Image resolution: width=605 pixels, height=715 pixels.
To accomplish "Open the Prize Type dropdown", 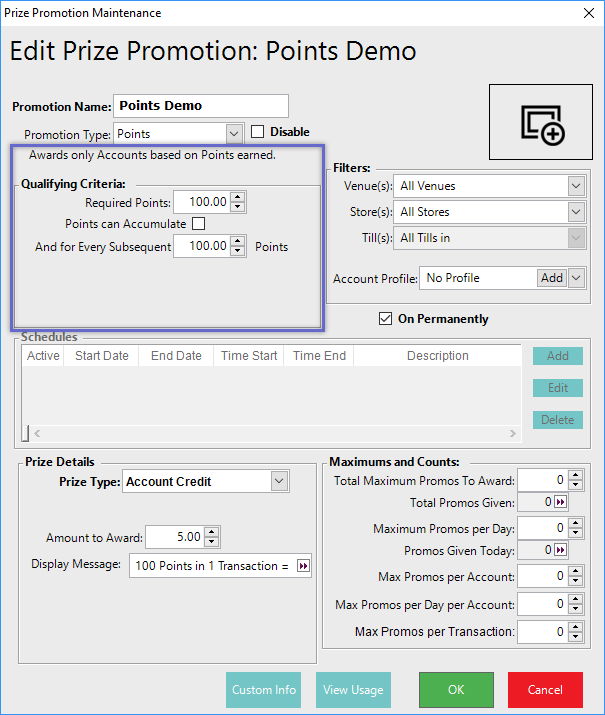I will [279, 482].
